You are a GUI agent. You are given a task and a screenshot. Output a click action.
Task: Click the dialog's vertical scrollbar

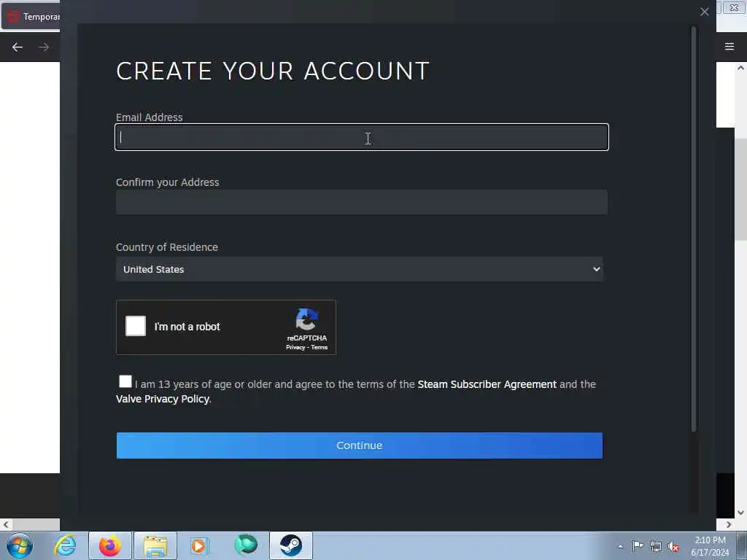pyautogui.click(x=694, y=230)
